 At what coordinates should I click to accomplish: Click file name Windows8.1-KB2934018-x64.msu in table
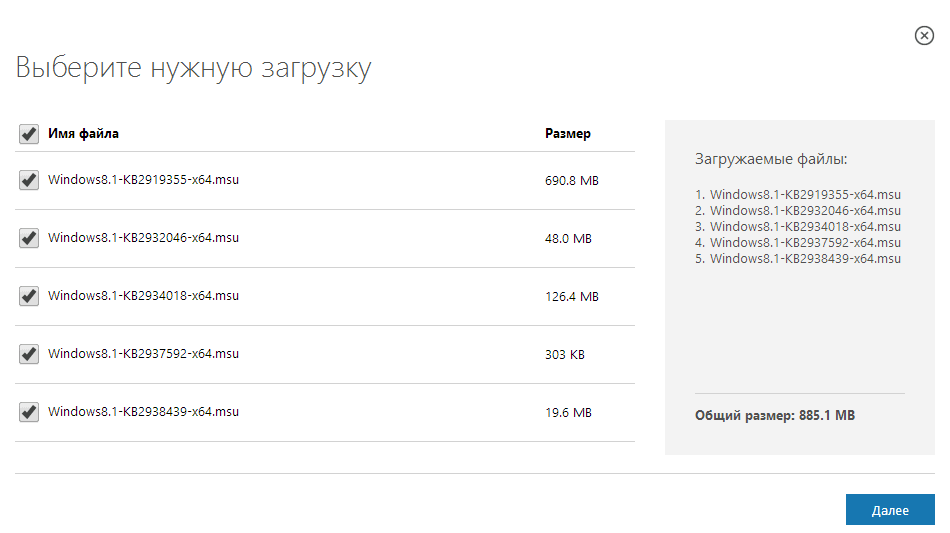coord(144,296)
